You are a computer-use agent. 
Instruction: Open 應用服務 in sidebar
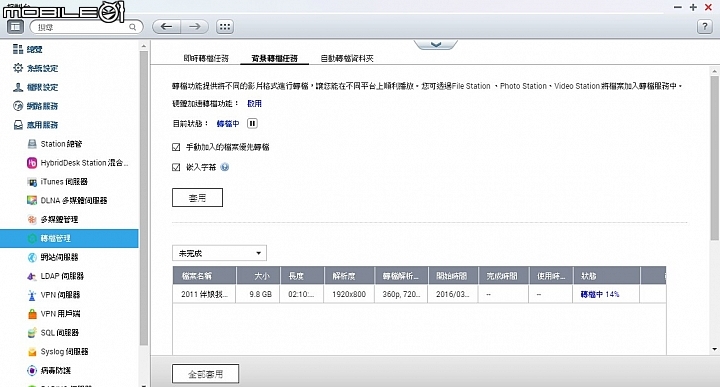pos(36,124)
